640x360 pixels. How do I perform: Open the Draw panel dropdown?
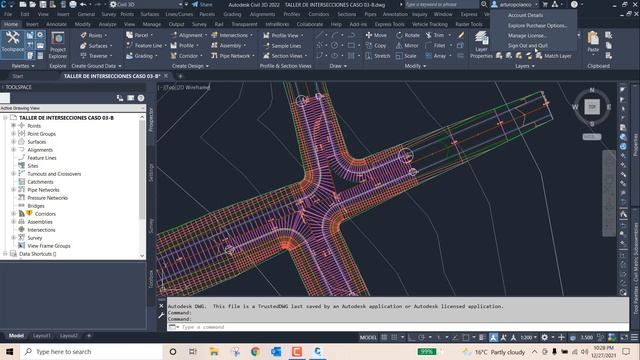click(338, 66)
